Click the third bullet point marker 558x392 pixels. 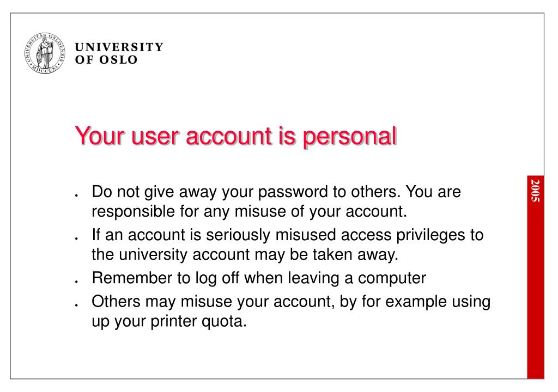[76, 281]
